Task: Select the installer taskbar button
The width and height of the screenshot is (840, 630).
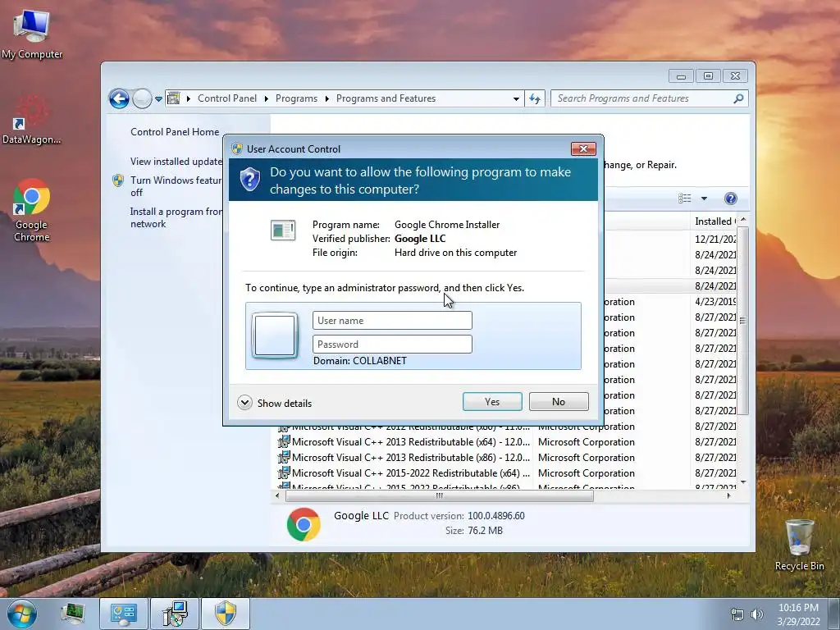Action: point(175,614)
